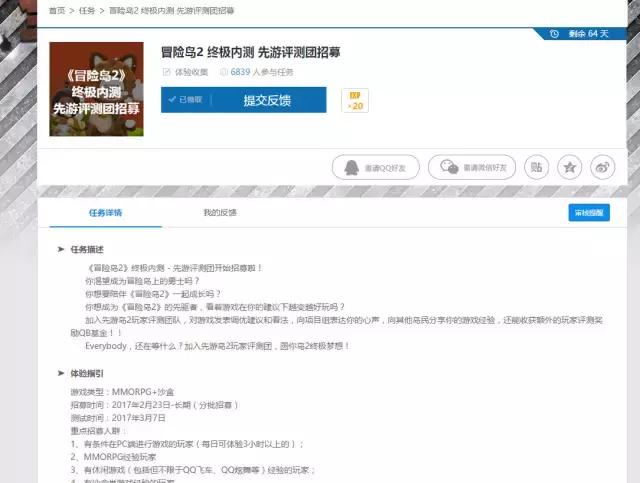The width and height of the screenshot is (640, 483).
Task: Click the 审核提醒 button
Action: 589,213
